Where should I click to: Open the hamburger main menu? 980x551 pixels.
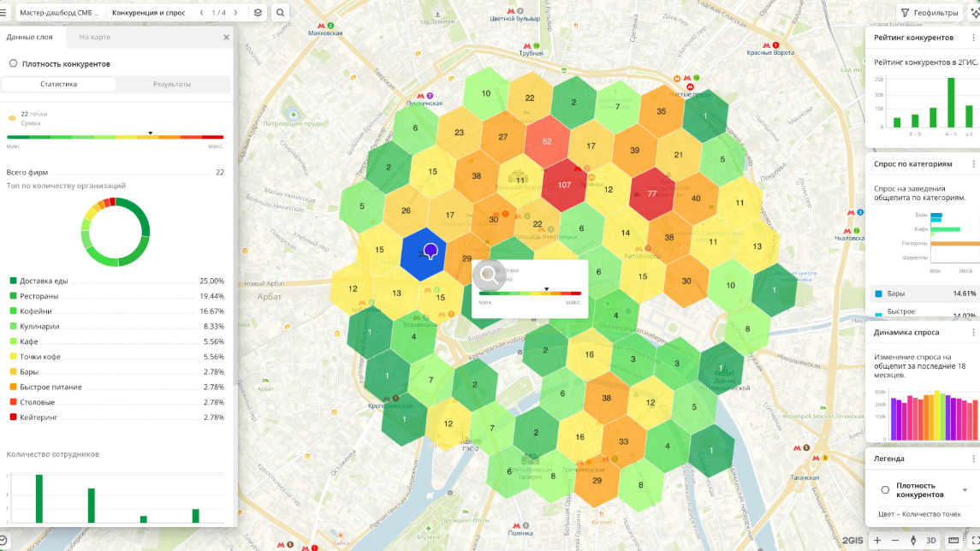(3, 13)
